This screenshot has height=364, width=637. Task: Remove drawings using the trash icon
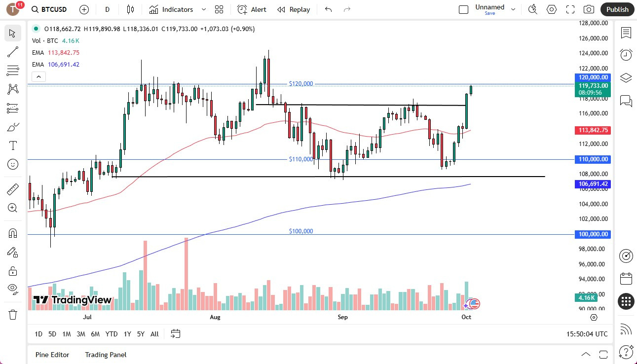click(x=12, y=314)
